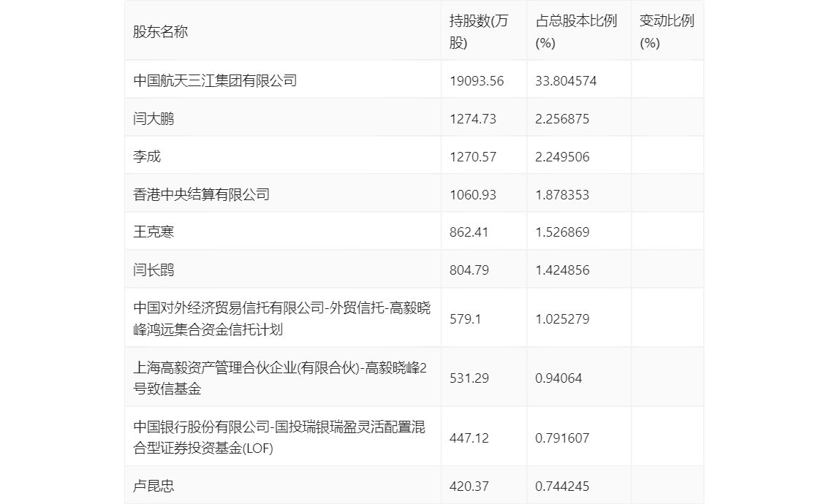Select the percentage 1.025279
829x504 pixels.
[562, 319]
